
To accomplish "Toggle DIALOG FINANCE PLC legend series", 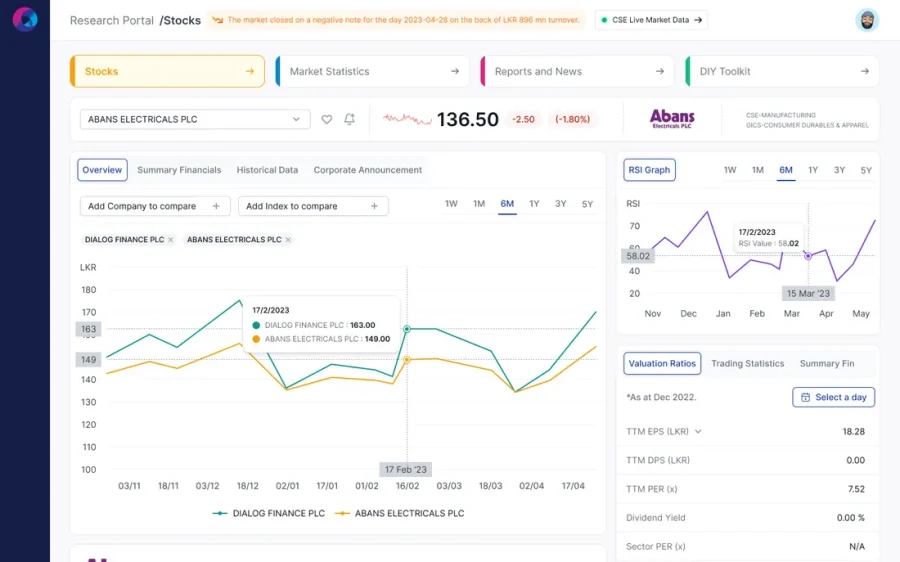I will click(x=269, y=513).
